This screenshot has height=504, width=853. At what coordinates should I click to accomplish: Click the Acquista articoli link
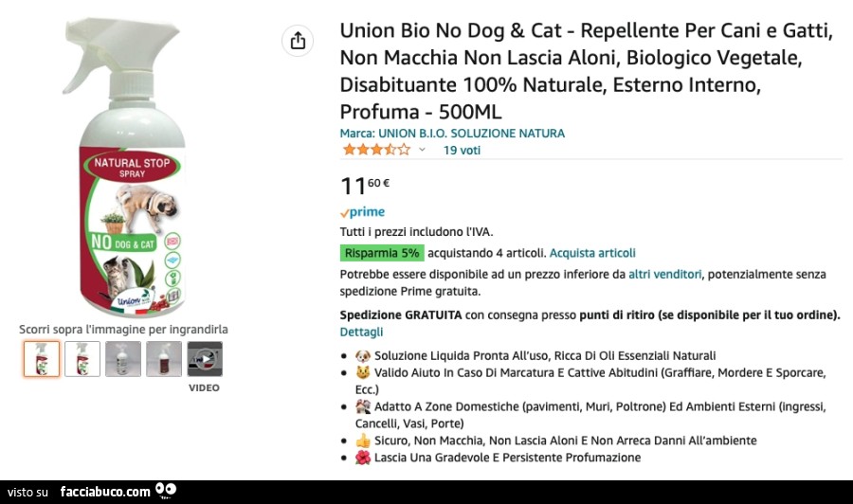(x=592, y=253)
